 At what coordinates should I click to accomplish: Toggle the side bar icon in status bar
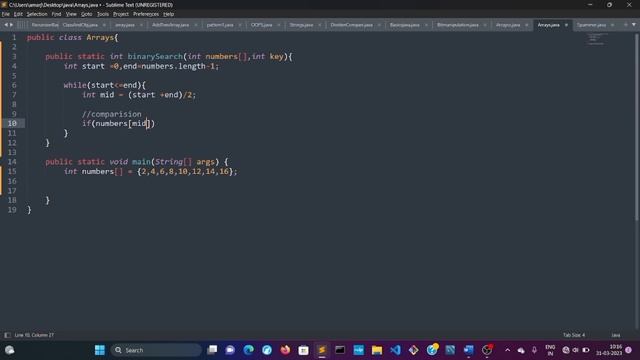coord(7,335)
